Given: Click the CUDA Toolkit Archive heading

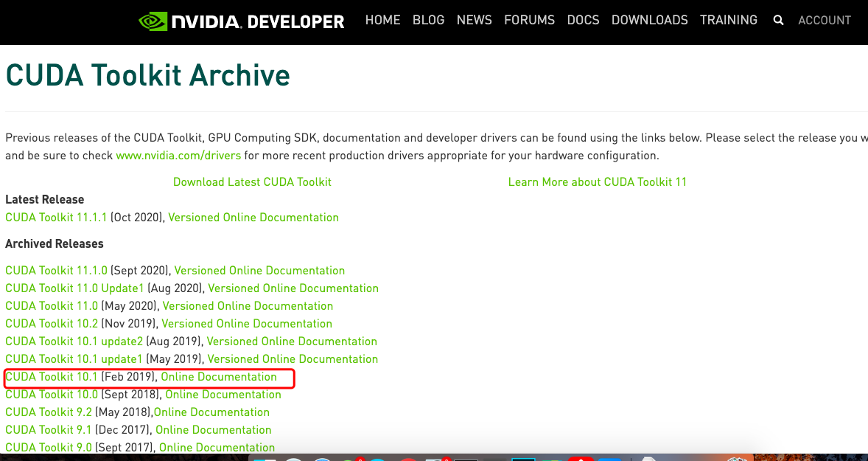Looking at the screenshot, I should coord(148,75).
